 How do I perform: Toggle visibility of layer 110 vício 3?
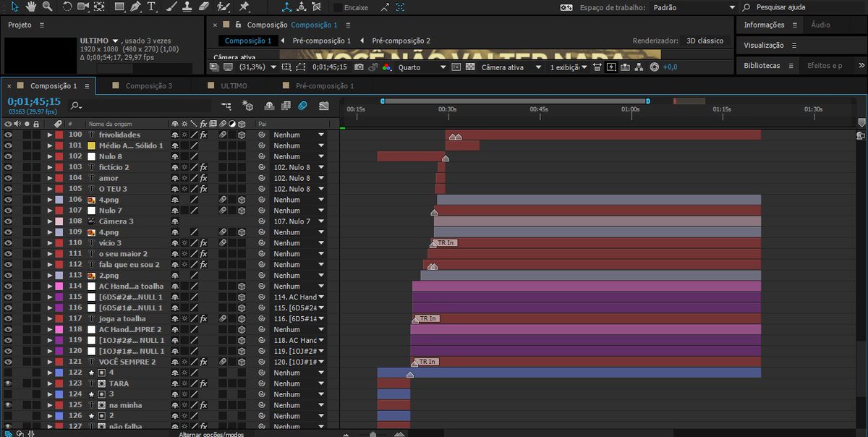8,243
